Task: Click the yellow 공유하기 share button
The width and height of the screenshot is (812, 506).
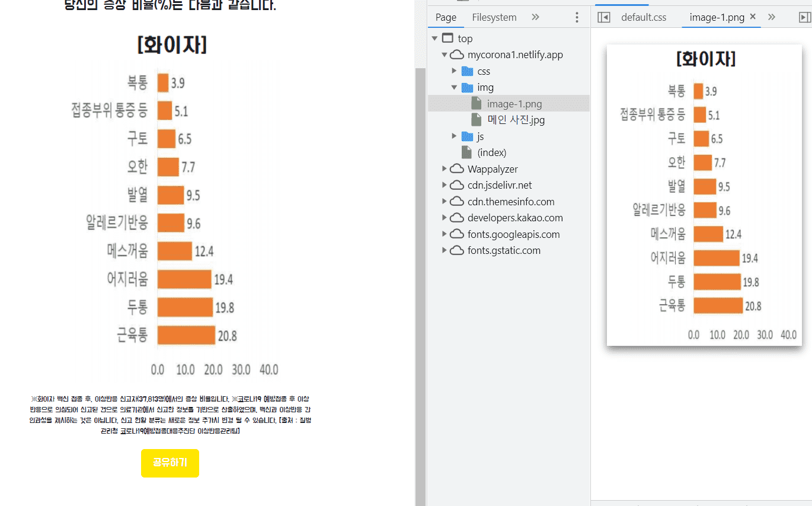Action: pyautogui.click(x=170, y=463)
